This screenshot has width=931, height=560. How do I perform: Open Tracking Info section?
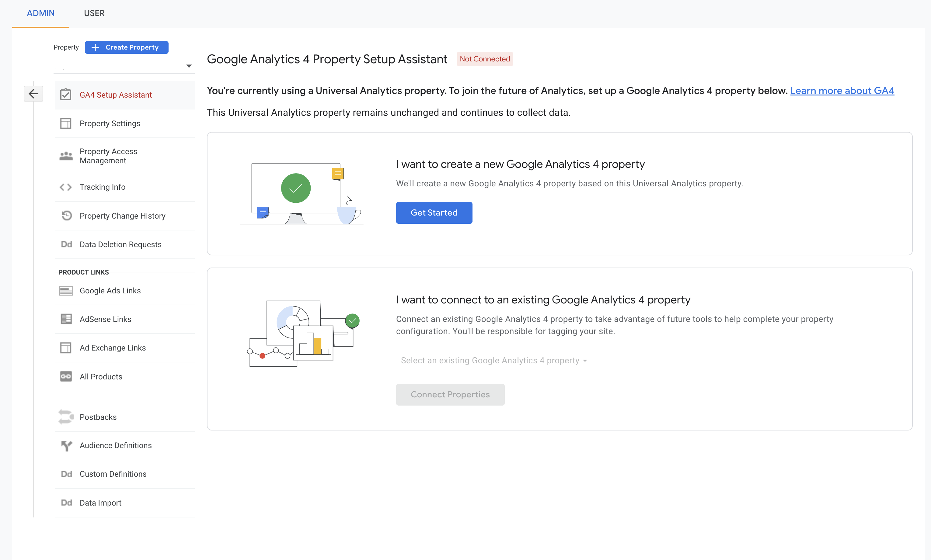[x=124, y=187]
